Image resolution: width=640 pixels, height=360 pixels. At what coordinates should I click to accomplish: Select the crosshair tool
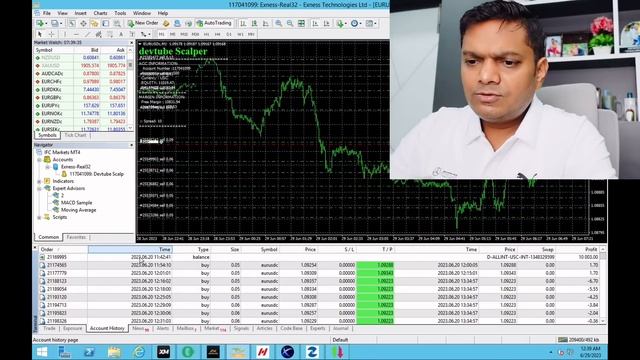(x=51, y=34)
